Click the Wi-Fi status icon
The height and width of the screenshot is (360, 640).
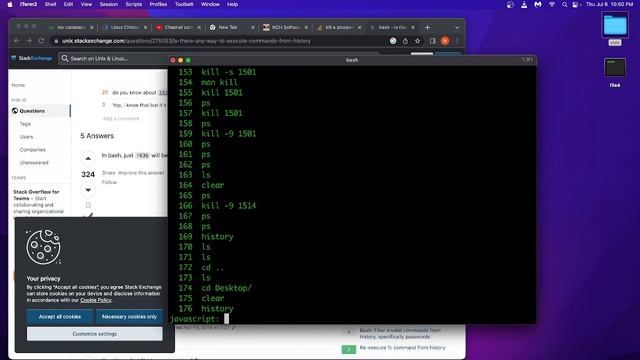pyautogui.click(x=552, y=4)
